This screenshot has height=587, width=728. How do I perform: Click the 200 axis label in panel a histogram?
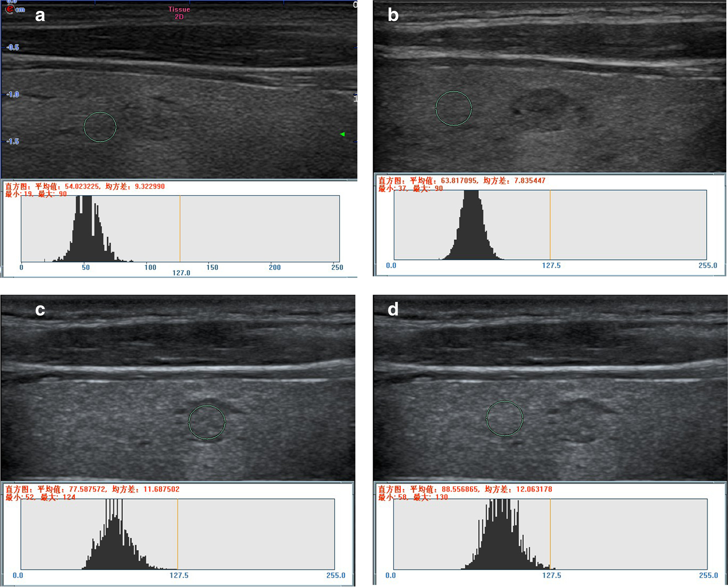click(275, 267)
